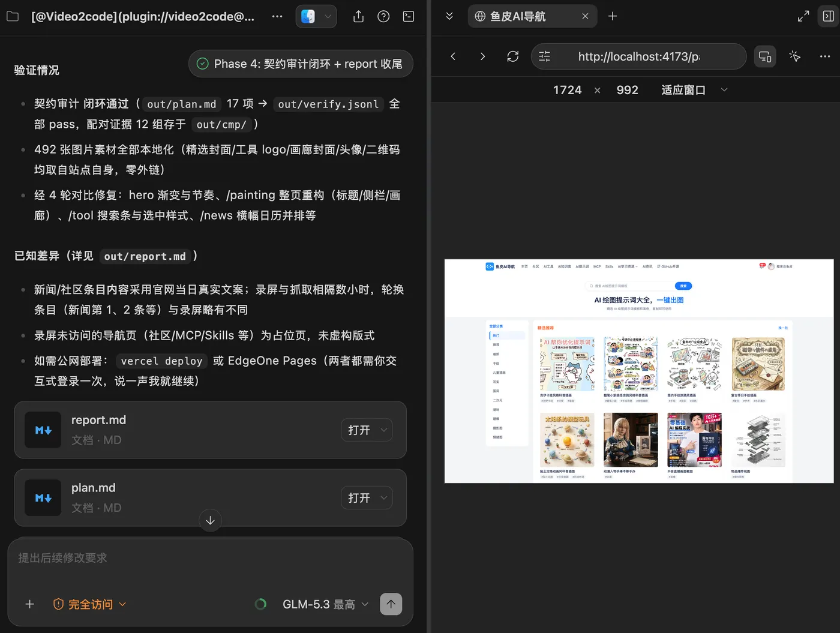Go forward with the browser forward arrow
The image size is (840, 633).
tap(482, 56)
